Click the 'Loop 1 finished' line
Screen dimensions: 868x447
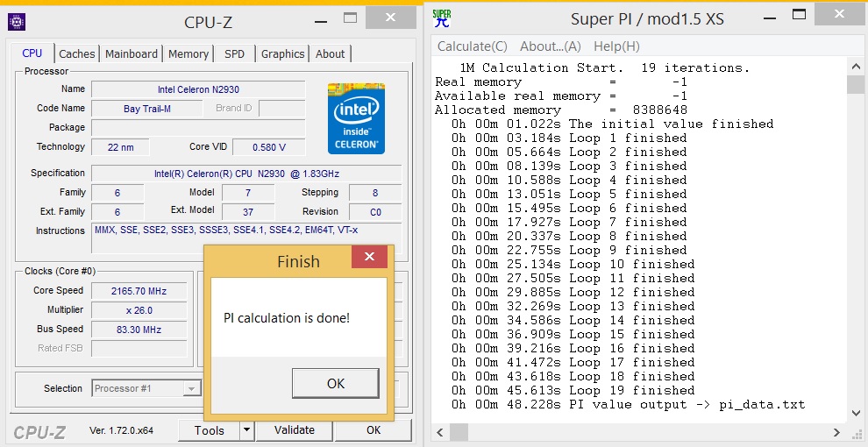pyautogui.click(x=569, y=138)
